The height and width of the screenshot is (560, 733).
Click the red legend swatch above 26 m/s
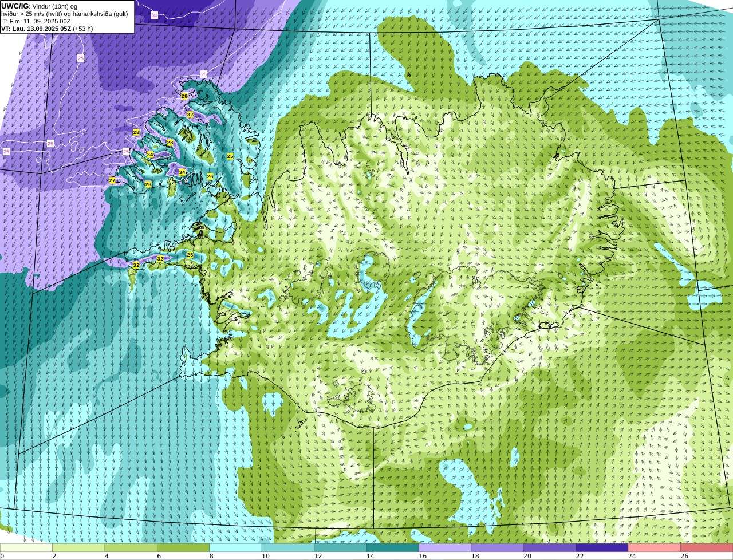click(707, 548)
